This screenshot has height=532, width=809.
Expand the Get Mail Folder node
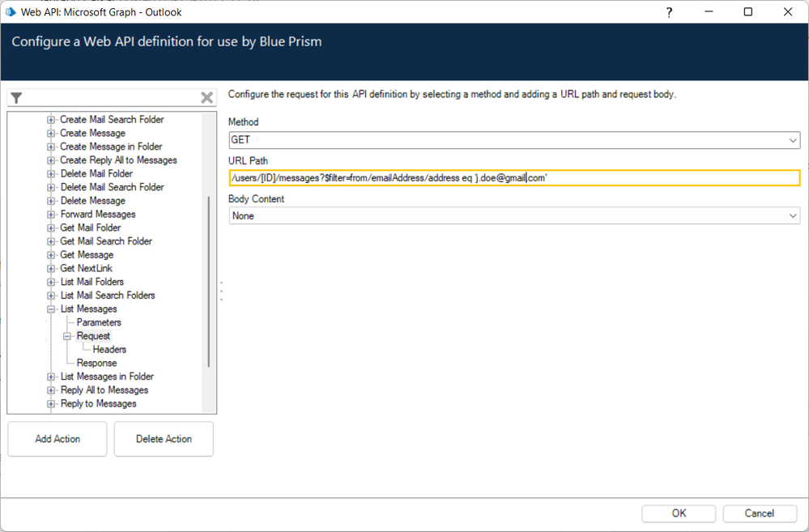coord(52,228)
